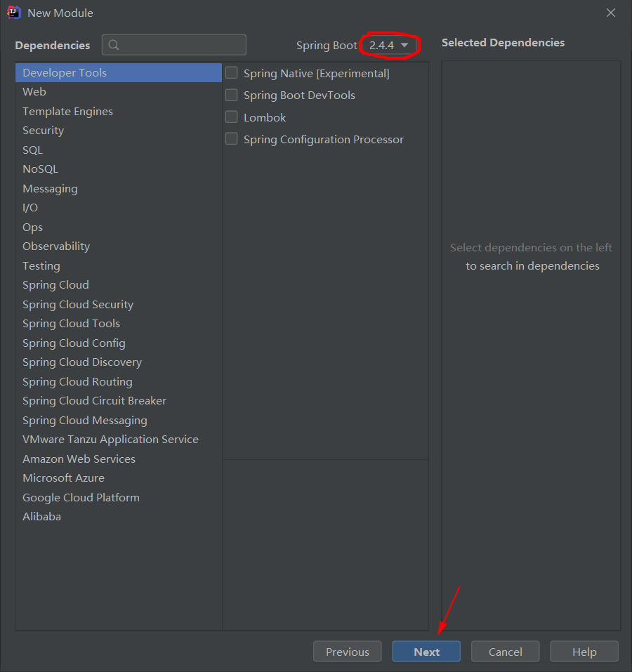Viewport: 632px width, 672px height.
Task: Select Spring Cloud Discovery
Action: click(81, 362)
